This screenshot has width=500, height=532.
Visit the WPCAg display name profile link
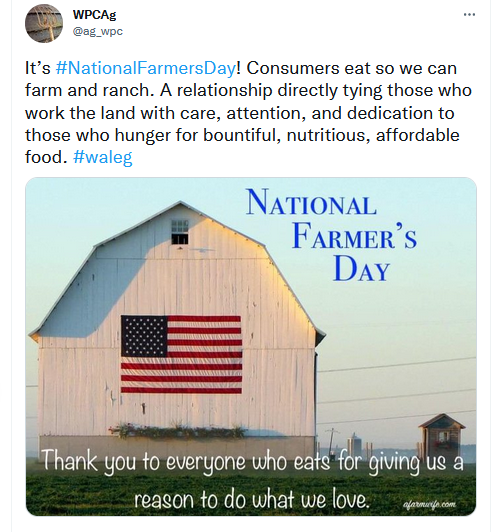(95, 15)
